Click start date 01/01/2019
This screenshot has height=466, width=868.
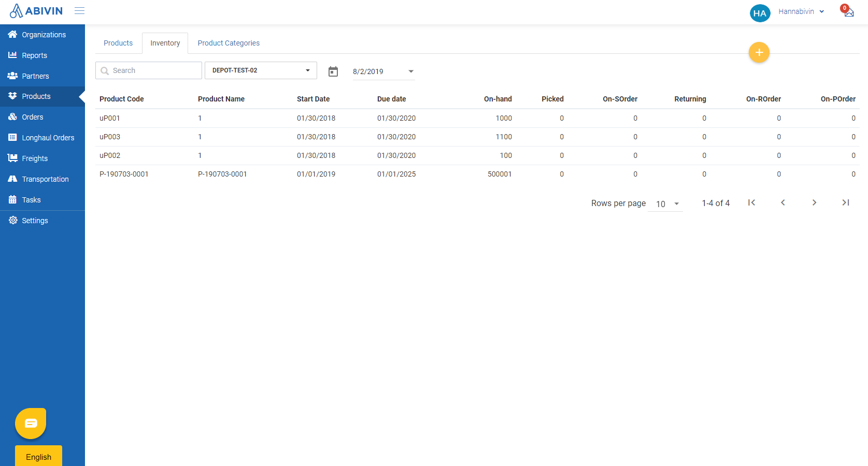[x=316, y=174]
